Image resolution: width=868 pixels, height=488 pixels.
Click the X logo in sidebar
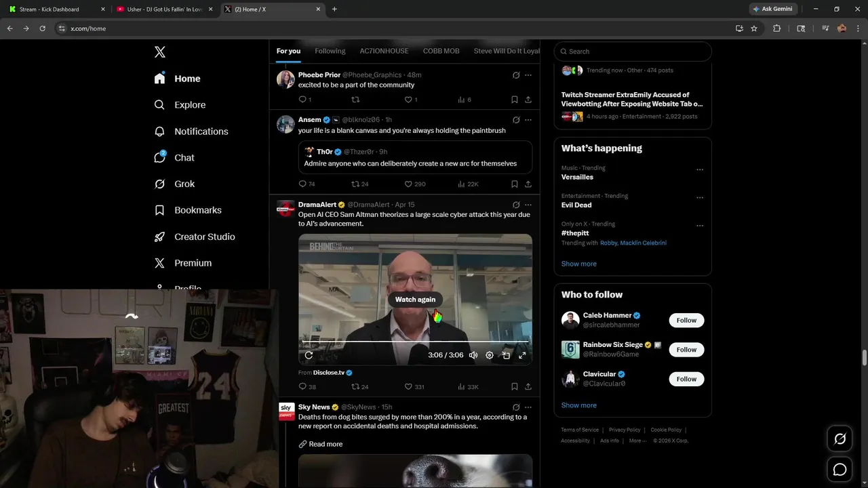pos(160,52)
